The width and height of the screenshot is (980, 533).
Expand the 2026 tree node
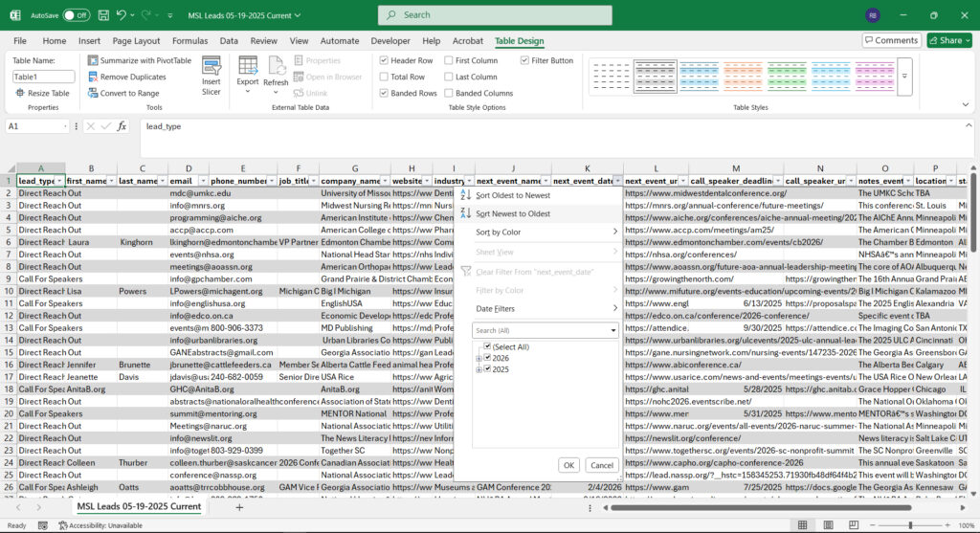click(x=479, y=359)
